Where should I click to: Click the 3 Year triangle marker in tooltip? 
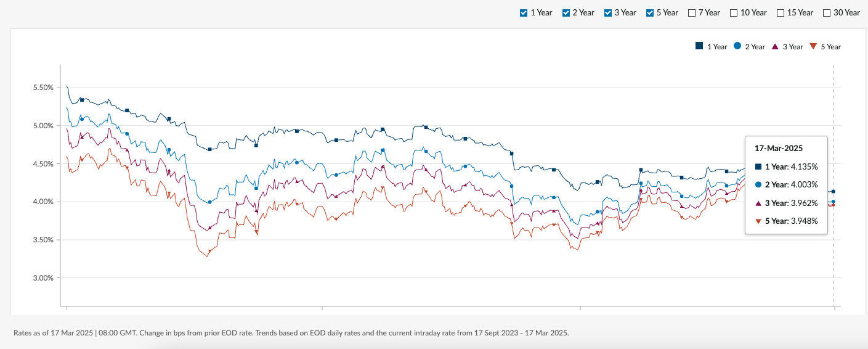758,203
